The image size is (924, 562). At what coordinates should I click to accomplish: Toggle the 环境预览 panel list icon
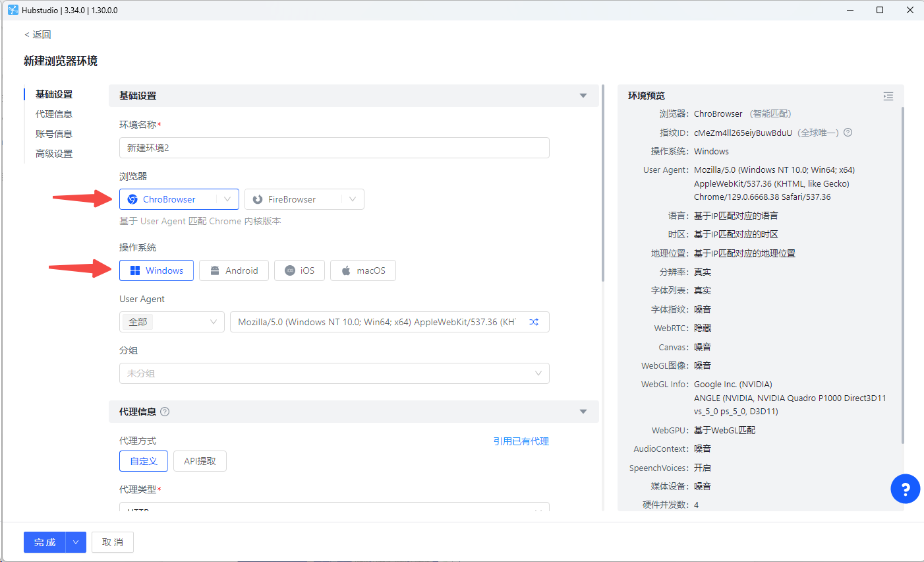pos(888,96)
